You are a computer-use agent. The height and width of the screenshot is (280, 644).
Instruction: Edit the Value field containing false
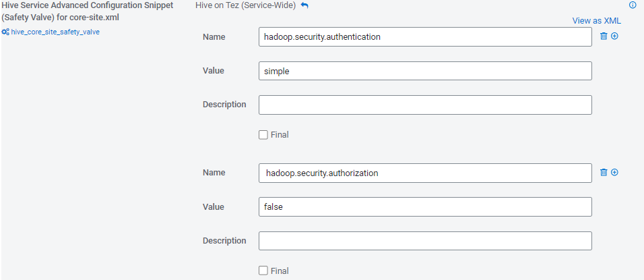pyautogui.click(x=425, y=207)
